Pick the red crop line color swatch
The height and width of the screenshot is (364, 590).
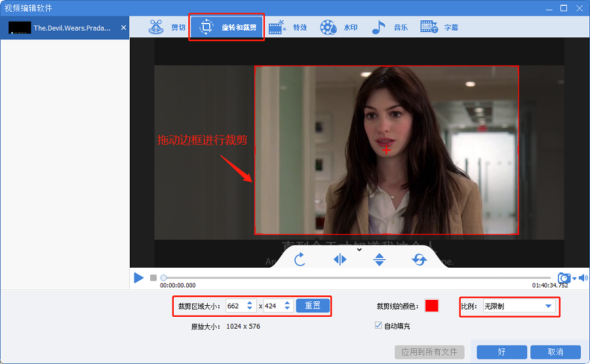[431, 306]
